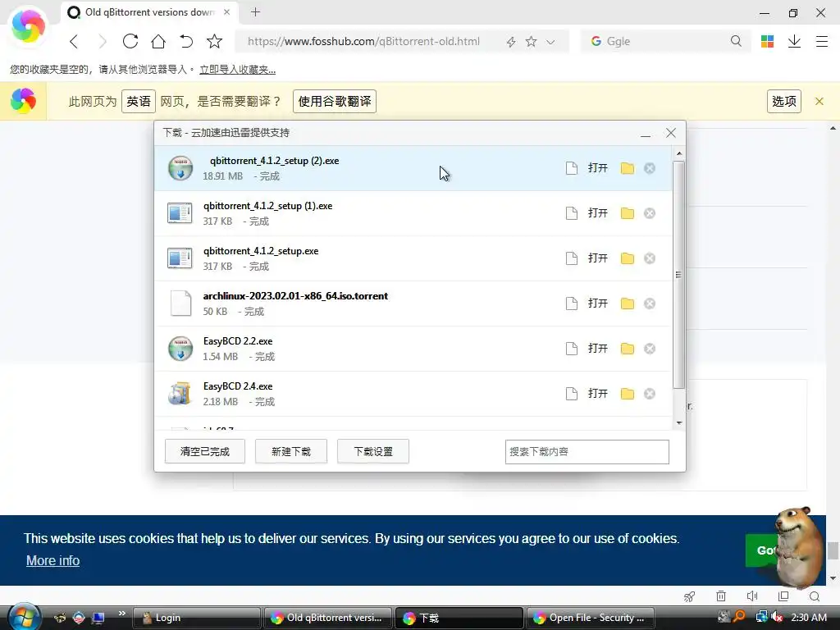
Task: Click 打开 for qbittorrent_4.1.2_setup (2).exe
Action: 598,168
